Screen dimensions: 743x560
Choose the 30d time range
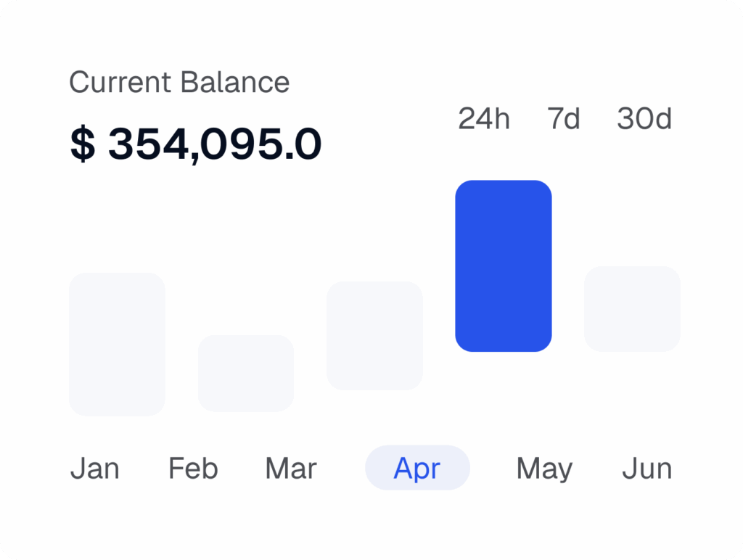tap(644, 119)
